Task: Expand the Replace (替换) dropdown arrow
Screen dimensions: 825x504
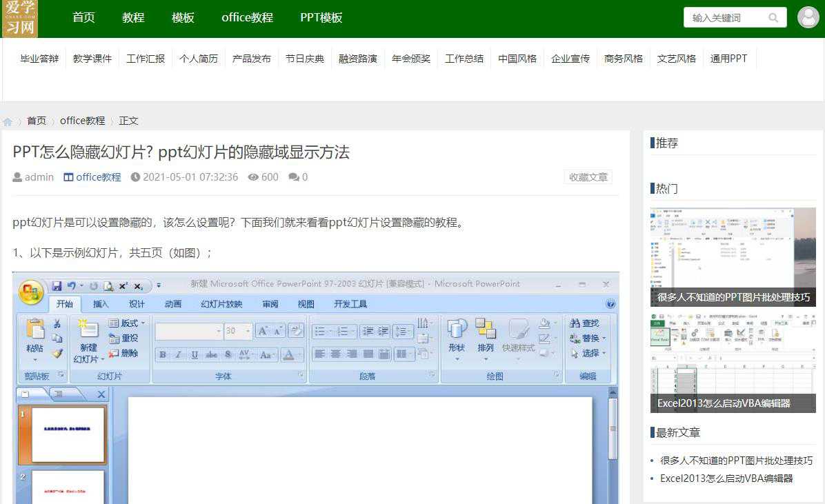Action: pyautogui.click(x=604, y=339)
